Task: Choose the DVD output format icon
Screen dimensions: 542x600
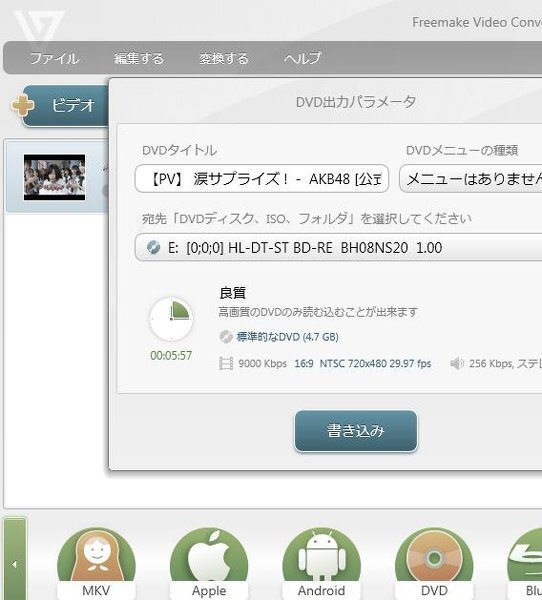Action: [x=434, y=564]
